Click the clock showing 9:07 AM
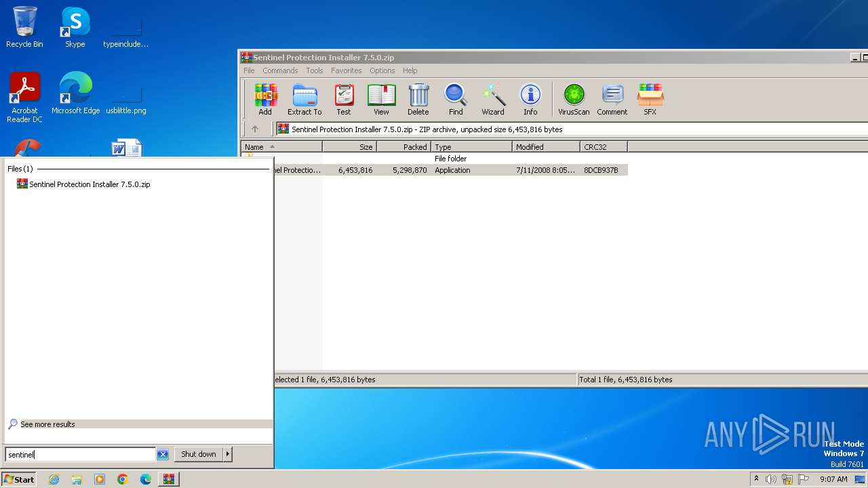Screen dimensions: 868x488 click(x=833, y=479)
